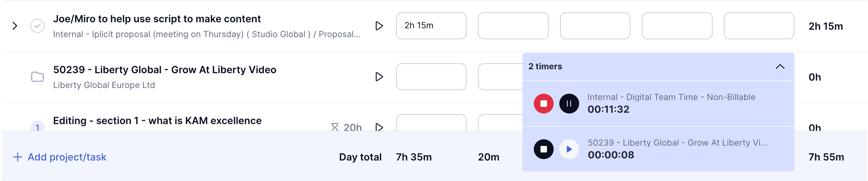Open the Editing section 1 task title
The image size is (868, 181).
coord(157,121)
